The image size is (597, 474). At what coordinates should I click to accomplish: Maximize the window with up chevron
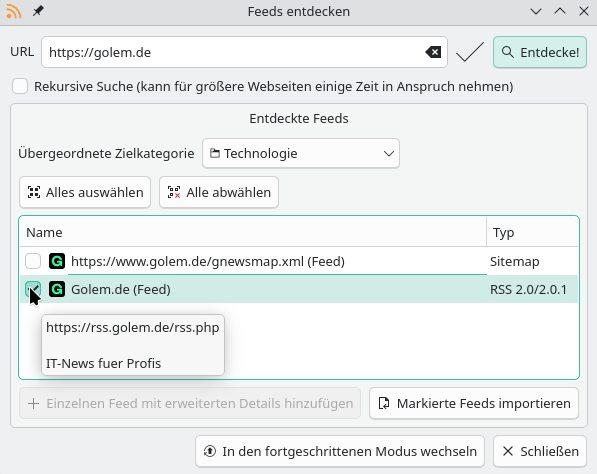click(x=560, y=11)
